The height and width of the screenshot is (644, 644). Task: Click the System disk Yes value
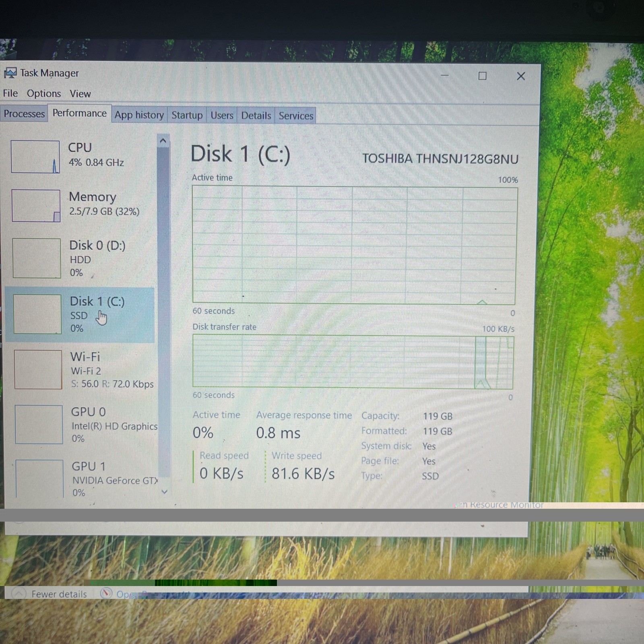(x=429, y=446)
